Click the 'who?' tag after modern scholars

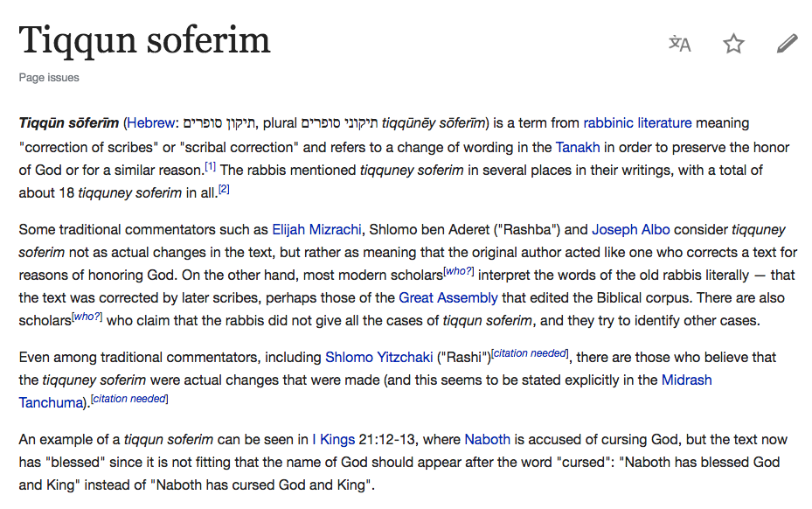tap(457, 272)
